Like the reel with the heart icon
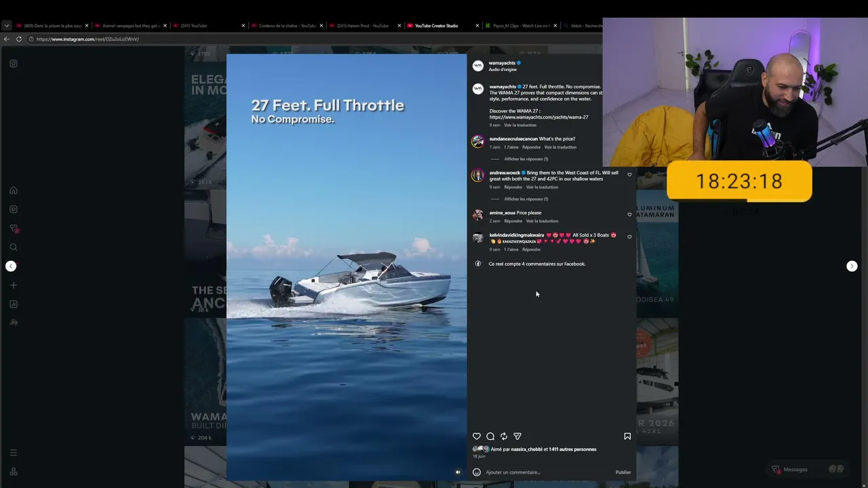 click(x=477, y=436)
